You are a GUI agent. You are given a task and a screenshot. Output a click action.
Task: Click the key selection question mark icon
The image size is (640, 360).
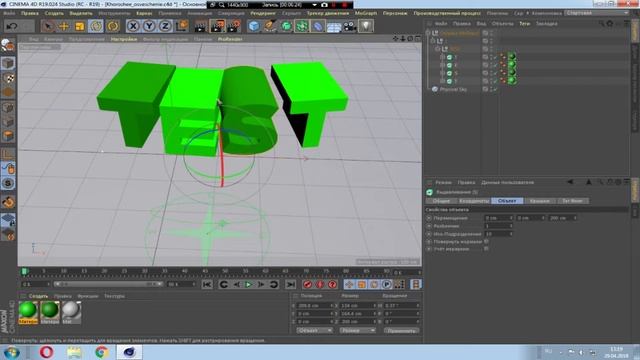333,284
